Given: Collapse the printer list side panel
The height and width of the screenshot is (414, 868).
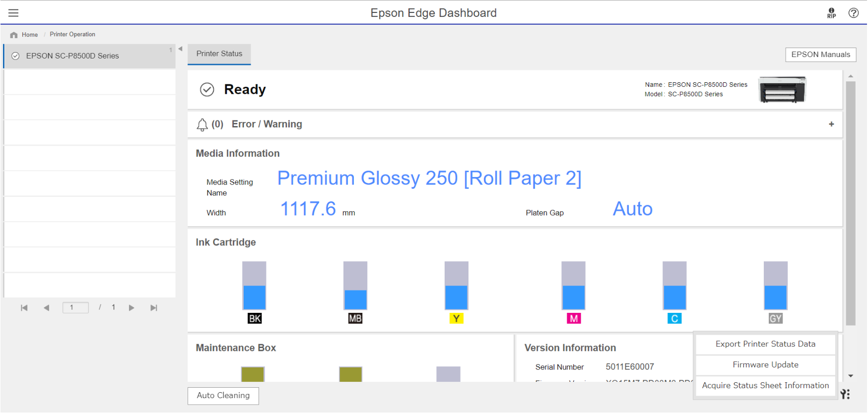Looking at the screenshot, I should click(180, 49).
